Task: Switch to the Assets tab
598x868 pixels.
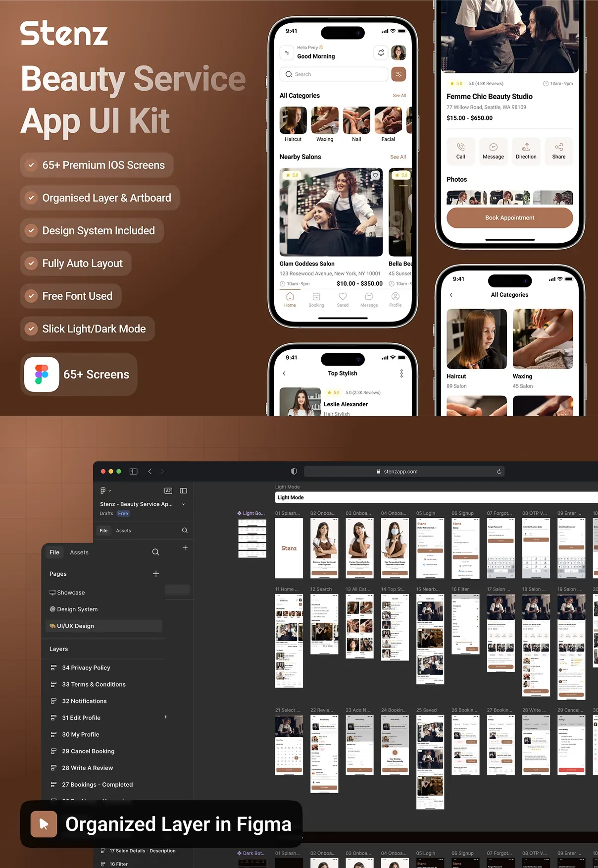Action: pos(79,552)
